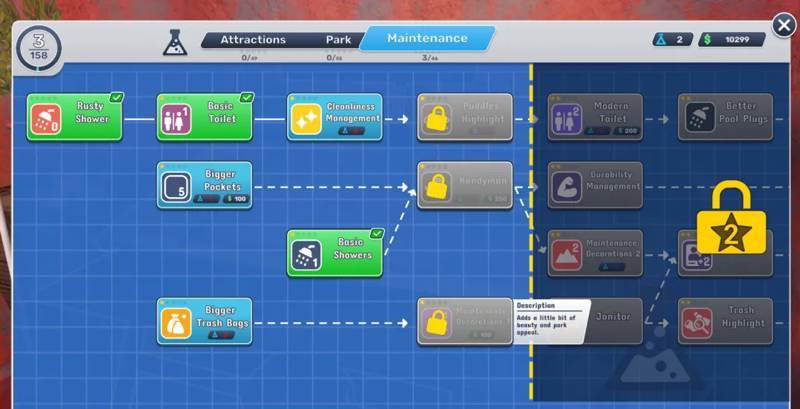Image resolution: width=800 pixels, height=409 pixels.
Task: Click the Rusty Shower completed checkmark
Action: [x=117, y=97]
